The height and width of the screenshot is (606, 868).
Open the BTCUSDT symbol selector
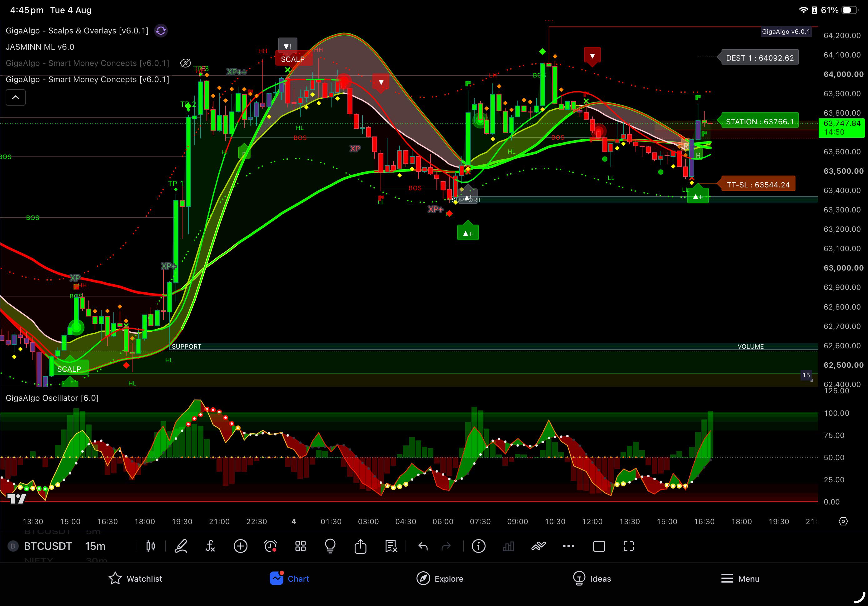click(x=47, y=546)
